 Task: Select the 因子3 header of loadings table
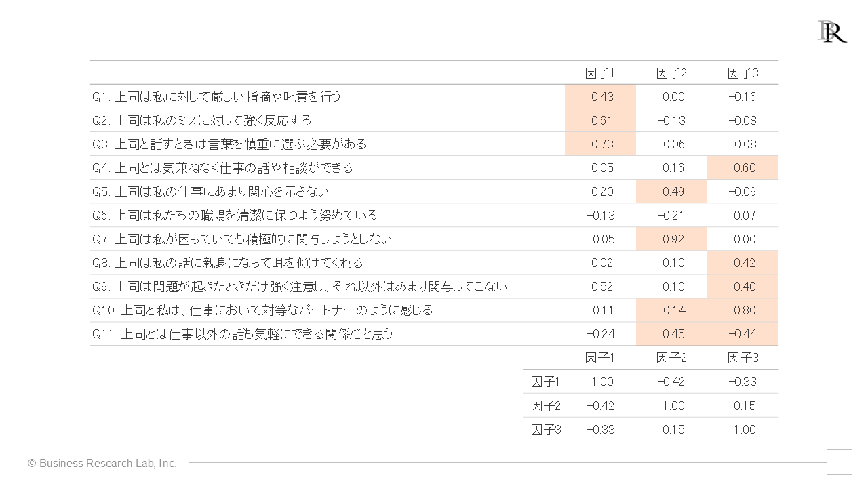point(743,73)
